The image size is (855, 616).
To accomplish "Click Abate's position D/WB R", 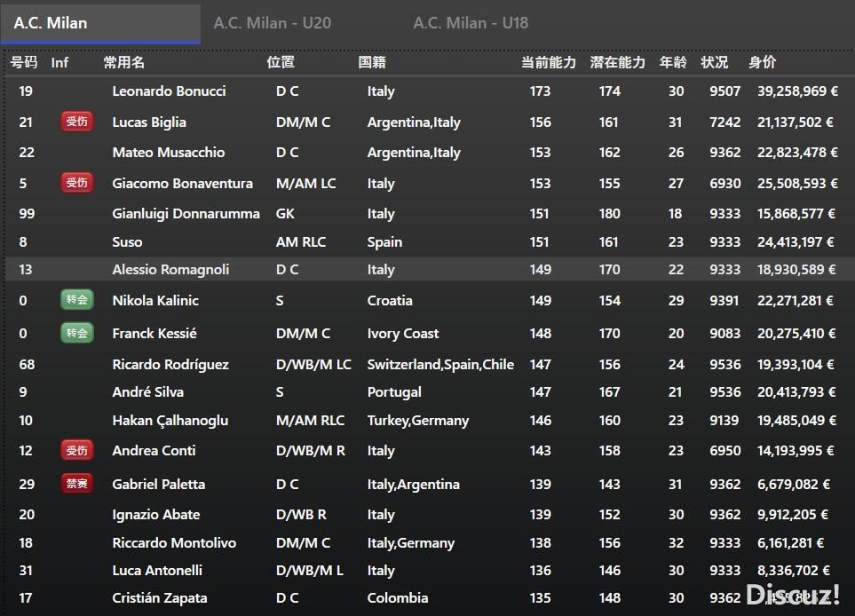I will pyautogui.click(x=301, y=515).
